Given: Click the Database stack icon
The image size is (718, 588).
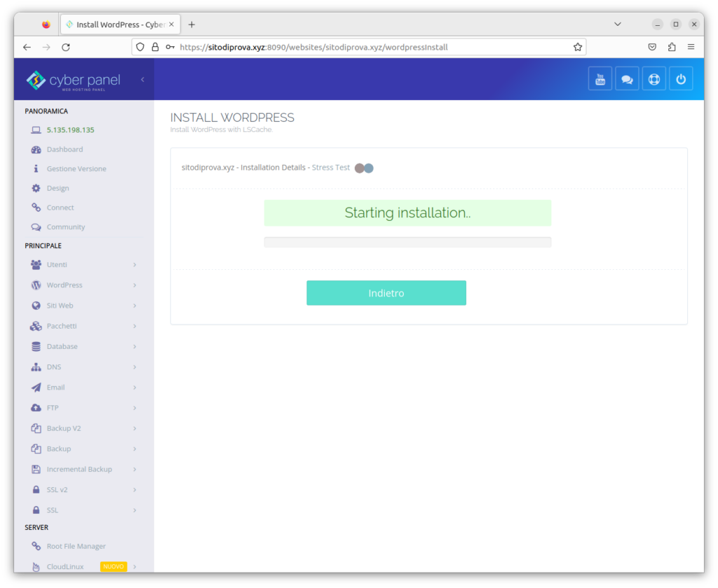Looking at the screenshot, I should (x=36, y=346).
